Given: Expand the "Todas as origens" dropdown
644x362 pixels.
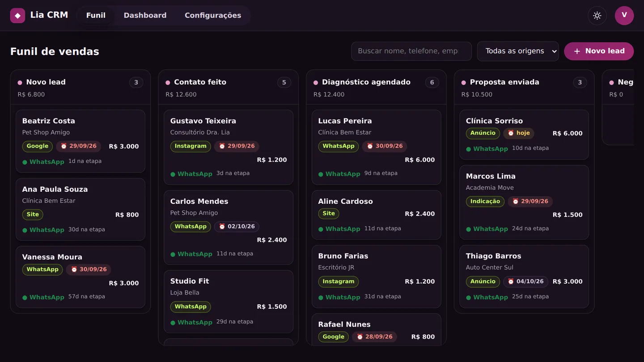Looking at the screenshot, I should pyautogui.click(x=518, y=51).
